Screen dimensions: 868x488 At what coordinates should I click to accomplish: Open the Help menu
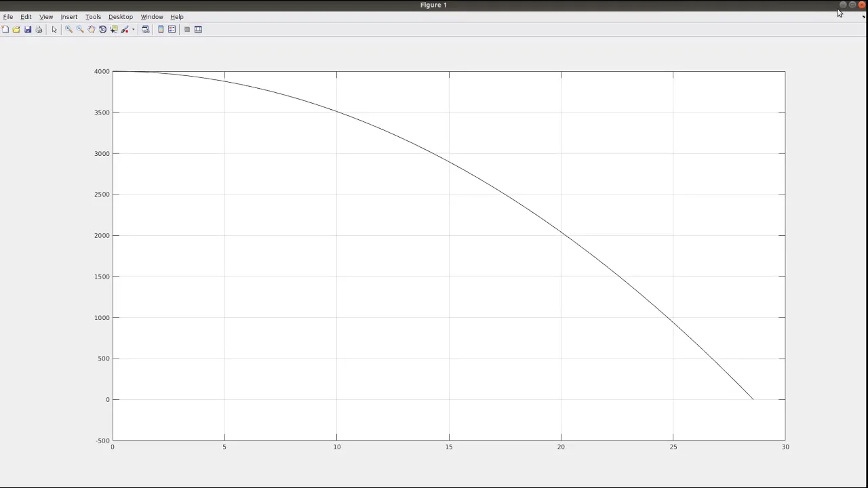tap(176, 16)
